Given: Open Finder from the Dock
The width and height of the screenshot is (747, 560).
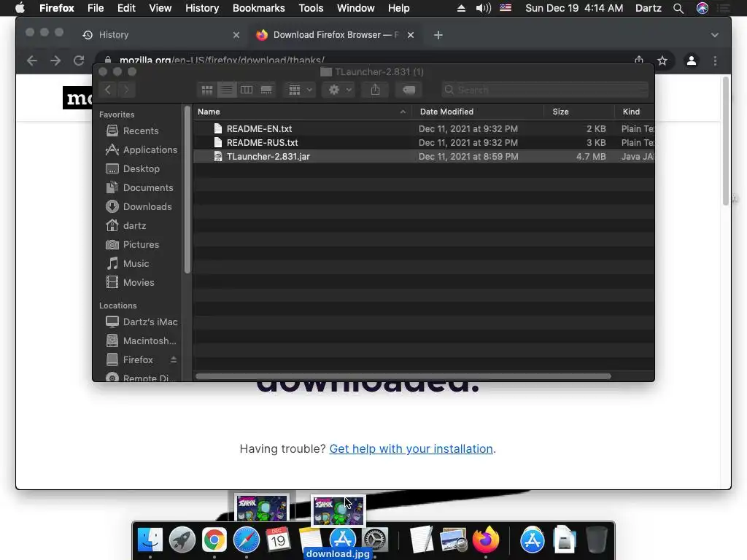Looking at the screenshot, I should click(150, 540).
